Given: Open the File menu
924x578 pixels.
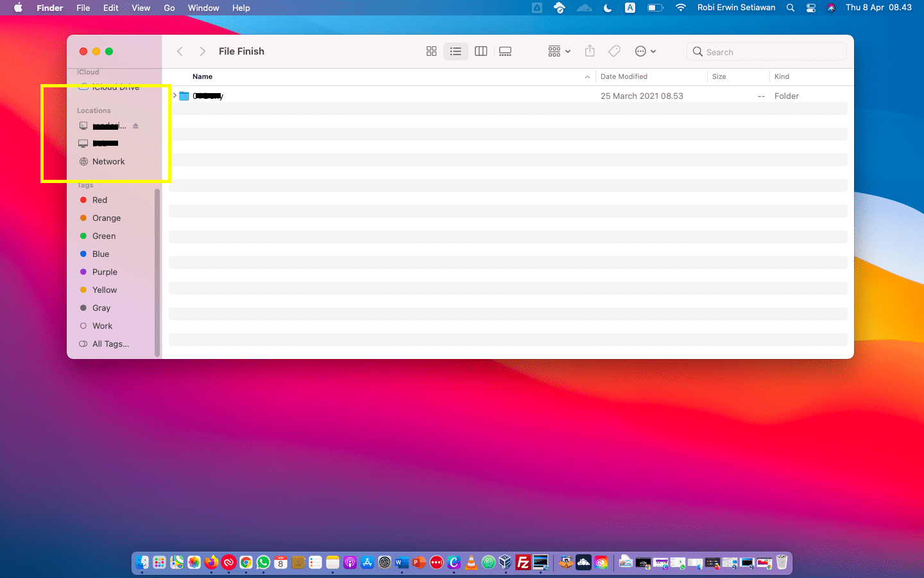Looking at the screenshot, I should (x=83, y=8).
